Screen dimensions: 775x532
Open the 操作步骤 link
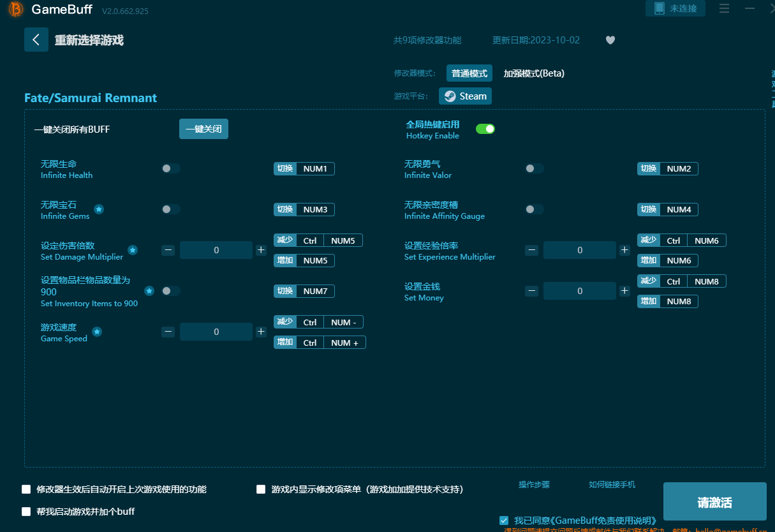click(534, 485)
